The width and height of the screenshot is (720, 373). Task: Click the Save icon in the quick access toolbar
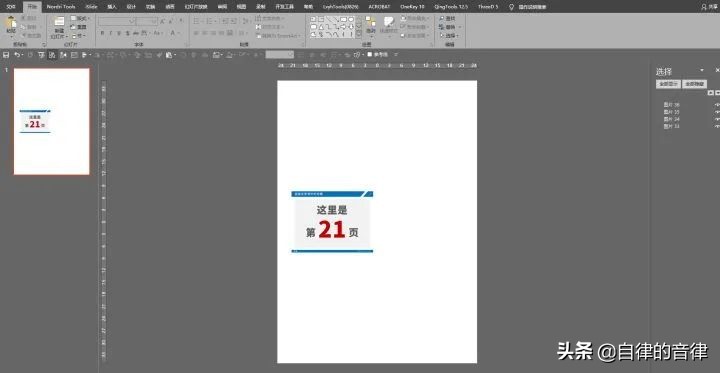pos(6,55)
